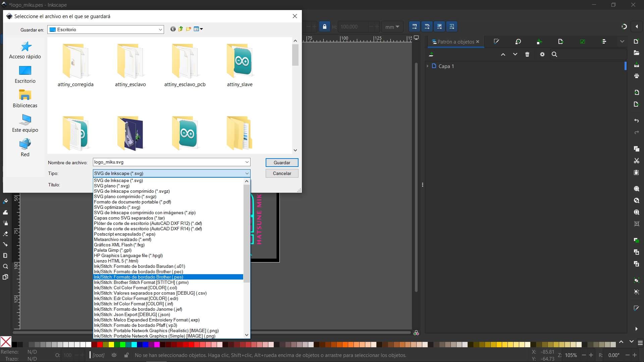This screenshot has width=644, height=362.
Task: Select Ink/Stitch Pfaff (.vp3) format
Action: [136, 325]
